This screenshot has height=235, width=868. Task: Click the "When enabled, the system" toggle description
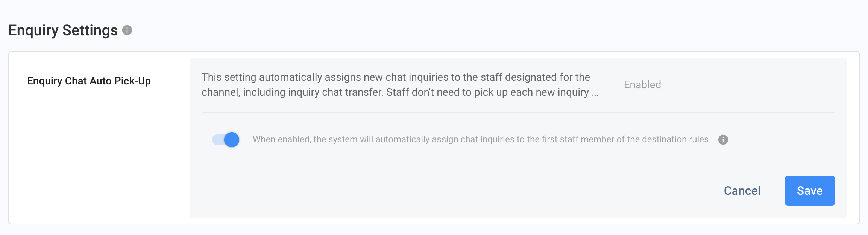coord(481,140)
